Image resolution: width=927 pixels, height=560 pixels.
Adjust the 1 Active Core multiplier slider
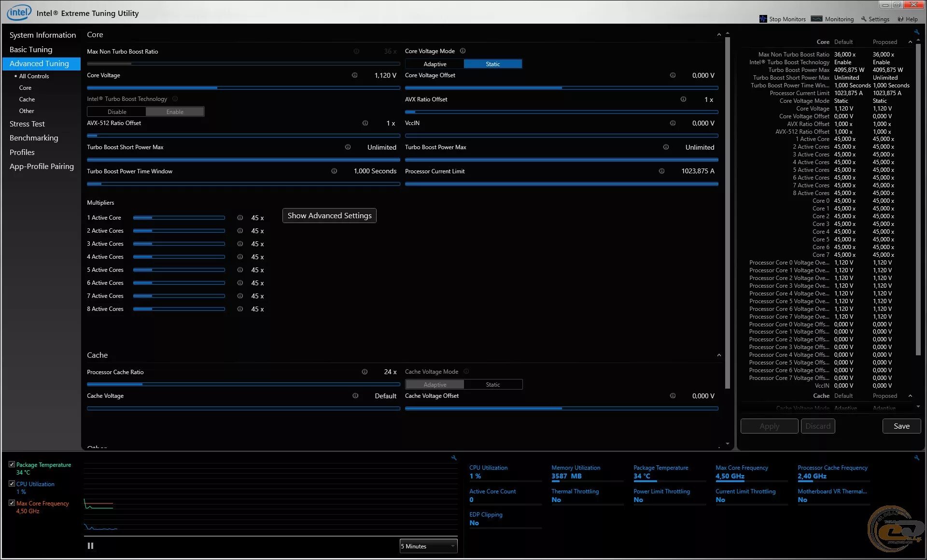pos(179,218)
